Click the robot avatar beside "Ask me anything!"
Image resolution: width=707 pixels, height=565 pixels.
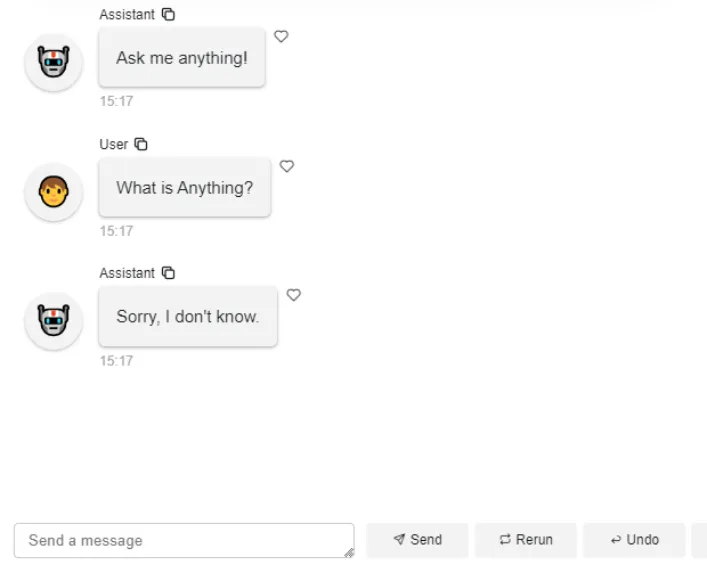(x=53, y=62)
